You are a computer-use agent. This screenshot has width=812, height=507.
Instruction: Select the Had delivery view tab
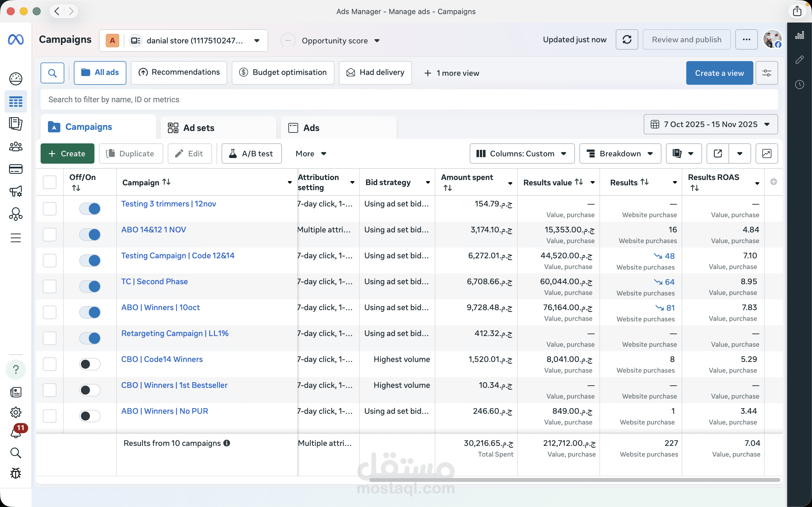tap(375, 73)
